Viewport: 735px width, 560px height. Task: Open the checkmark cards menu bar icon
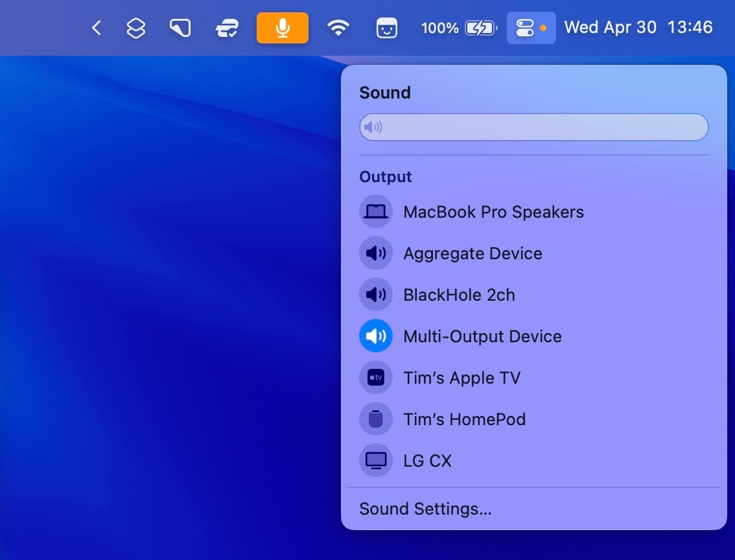point(227,28)
